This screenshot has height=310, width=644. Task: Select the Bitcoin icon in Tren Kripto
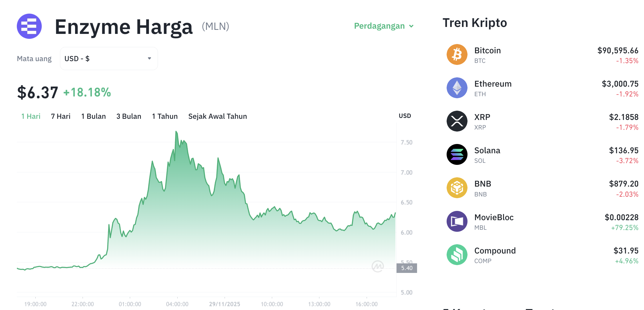[x=457, y=54]
